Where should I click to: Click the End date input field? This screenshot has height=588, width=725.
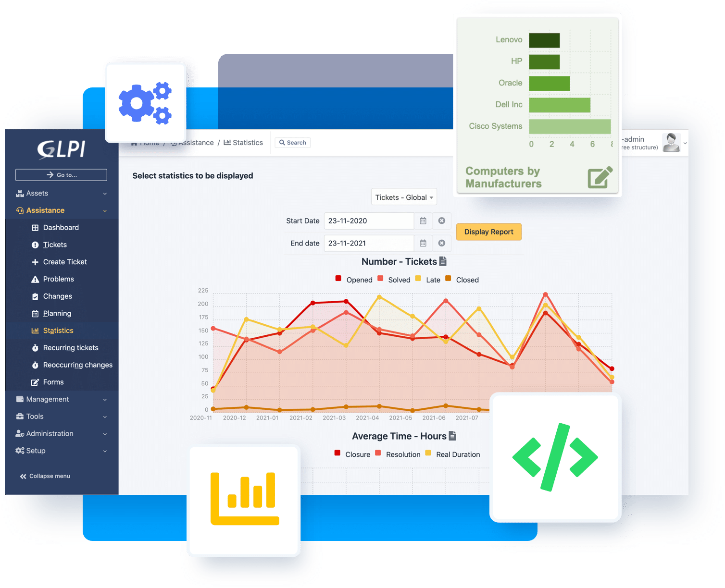coord(369,243)
